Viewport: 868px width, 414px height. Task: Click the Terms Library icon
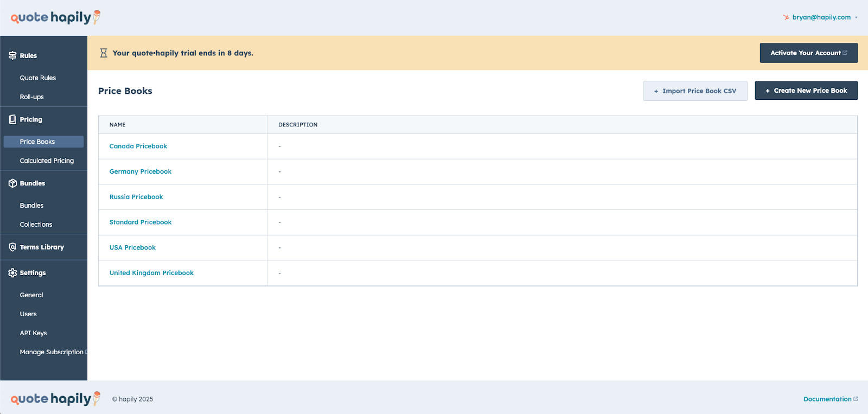coord(12,247)
